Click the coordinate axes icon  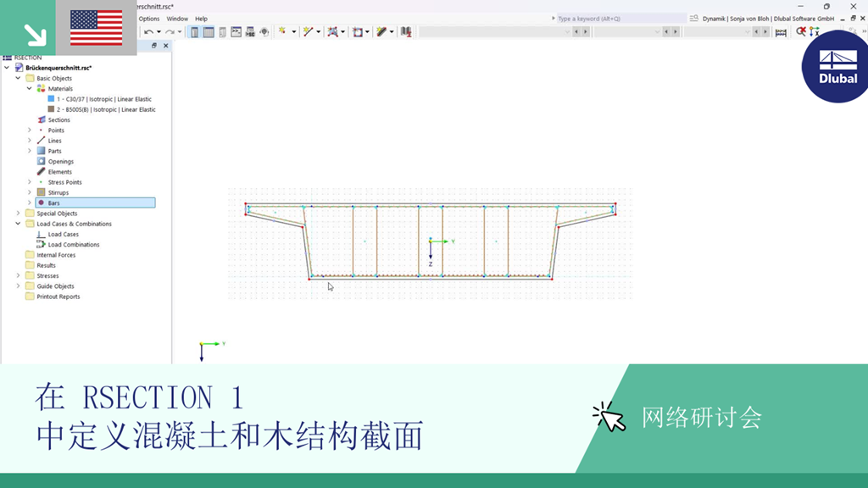click(814, 31)
